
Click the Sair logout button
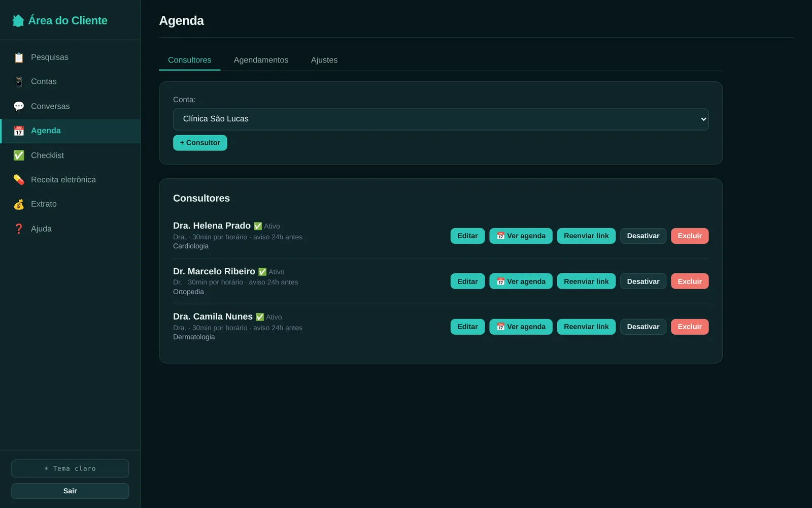(70, 491)
